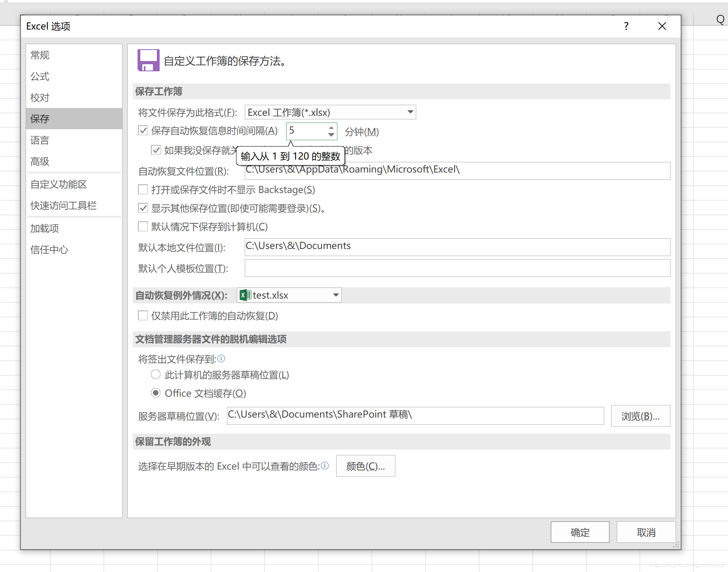Viewport: 728px width, 572px height.
Task: Open the 快速访问工具栏 category
Action: coord(74,206)
